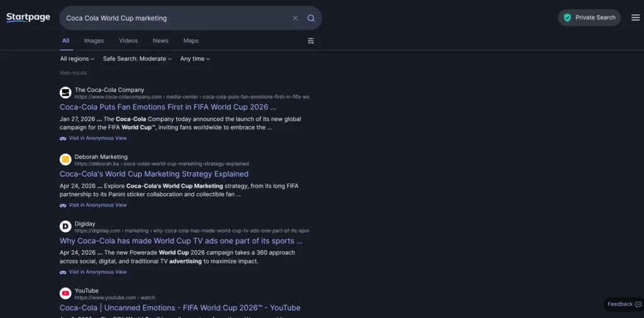Open the Startpage logo home link
The image size is (644, 318).
[x=28, y=18]
